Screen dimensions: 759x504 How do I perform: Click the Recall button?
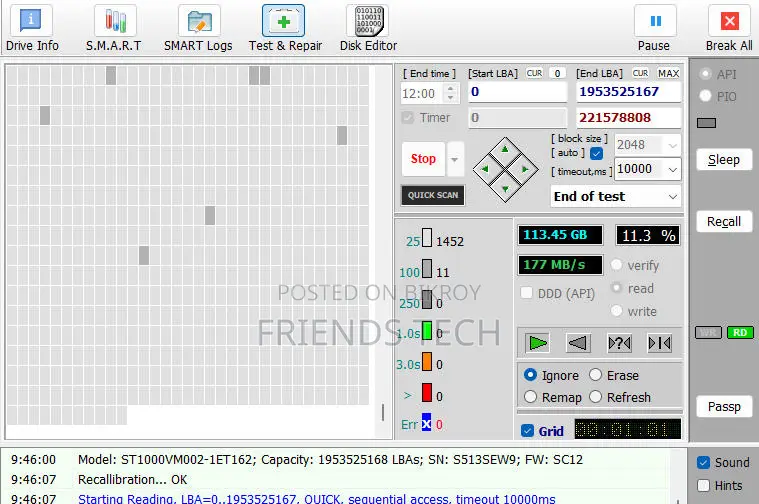coord(724,221)
